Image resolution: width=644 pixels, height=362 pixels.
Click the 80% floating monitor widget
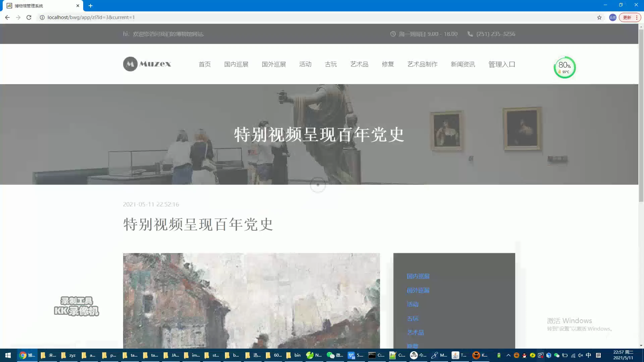pos(565,67)
